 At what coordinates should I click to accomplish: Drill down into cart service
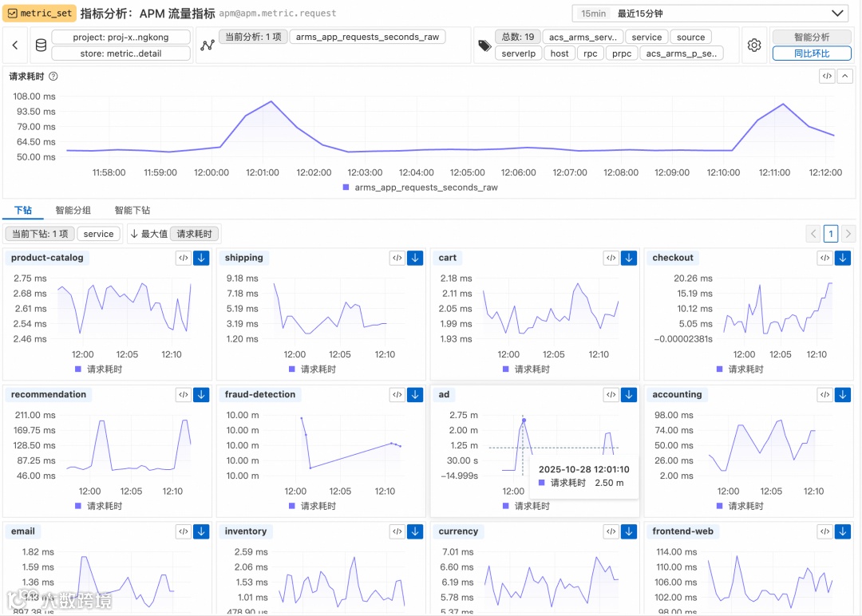pyautogui.click(x=629, y=258)
